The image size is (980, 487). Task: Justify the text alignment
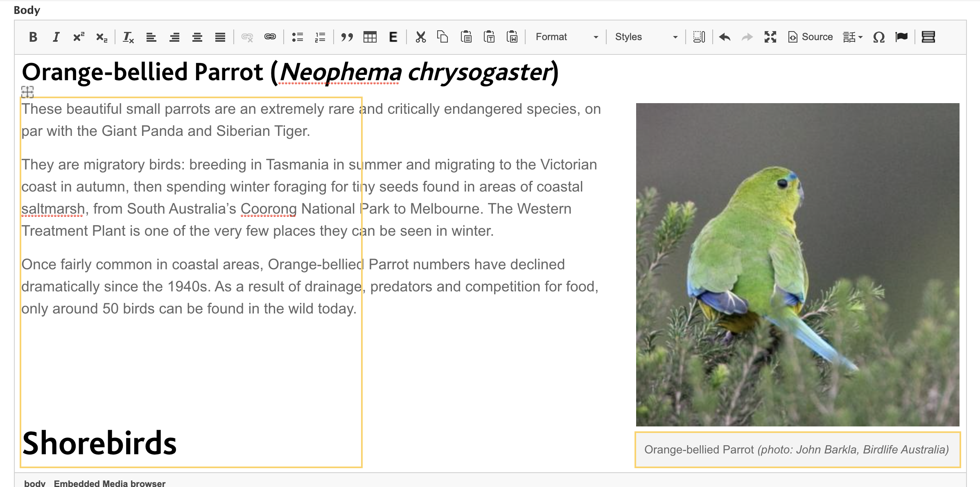point(220,37)
